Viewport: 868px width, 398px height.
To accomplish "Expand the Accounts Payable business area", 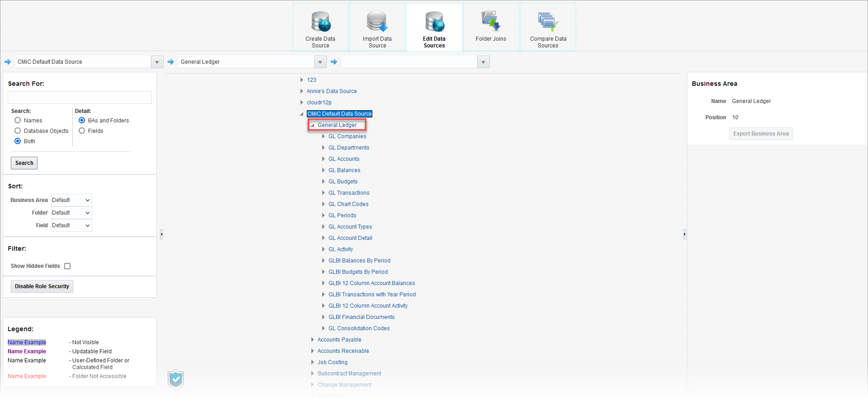I will tap(313, 339).
